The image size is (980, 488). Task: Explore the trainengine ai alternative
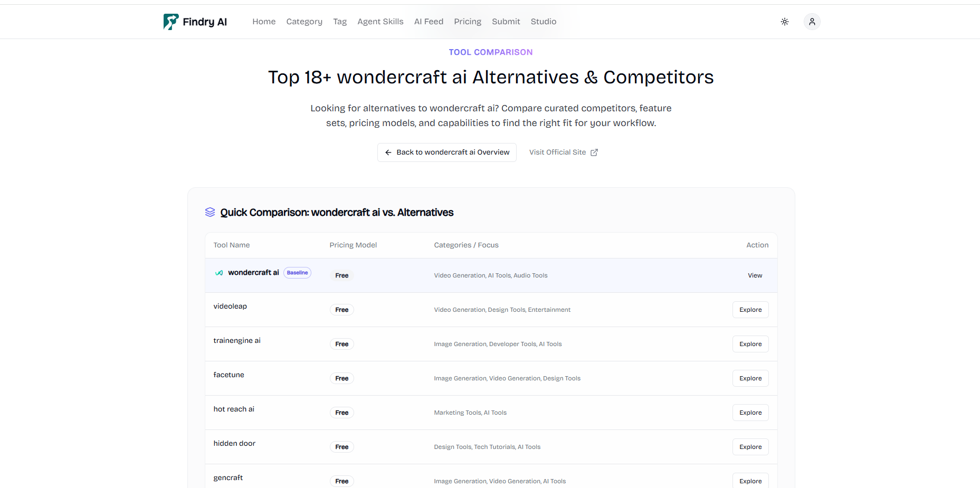tap(750, 344)
